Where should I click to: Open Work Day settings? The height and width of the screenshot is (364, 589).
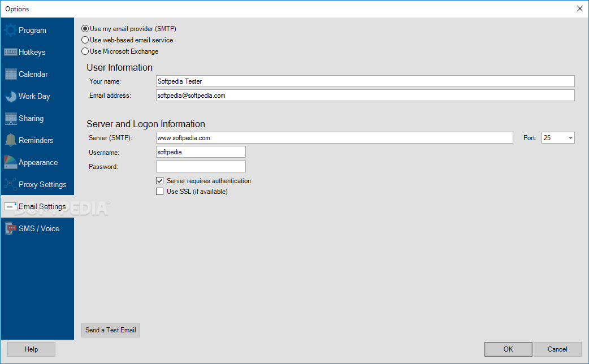[x=34, y=97]
